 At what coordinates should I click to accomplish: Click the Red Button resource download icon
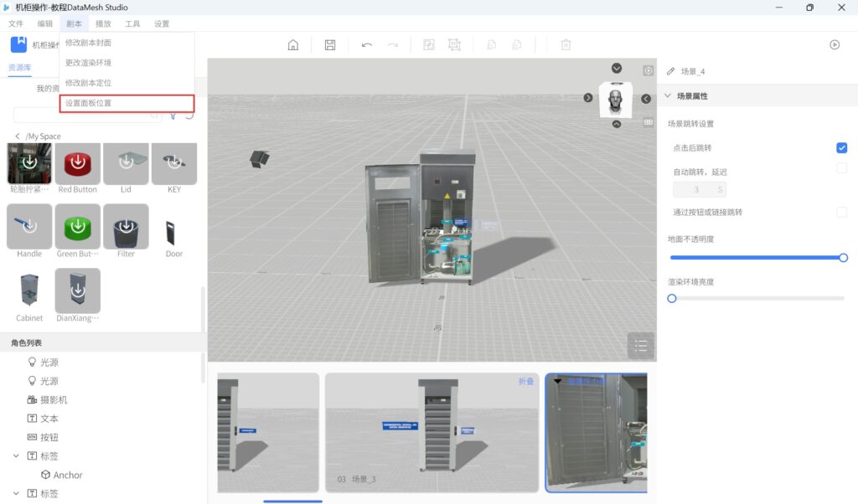[78, 162]
